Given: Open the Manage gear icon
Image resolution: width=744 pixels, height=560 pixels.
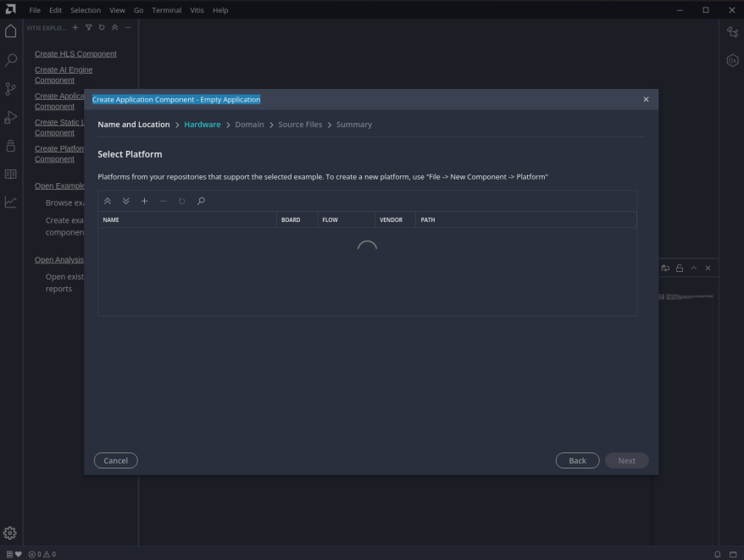Looking at the screenshot, I should tap(11, 533).
